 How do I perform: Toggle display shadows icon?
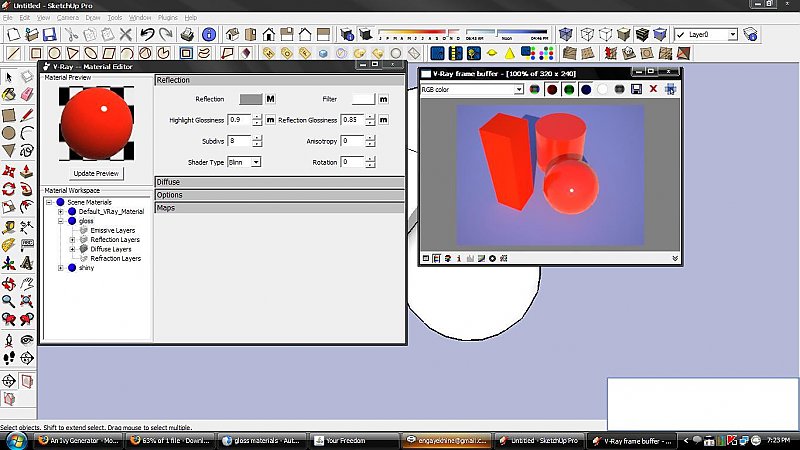pos(365,35)
